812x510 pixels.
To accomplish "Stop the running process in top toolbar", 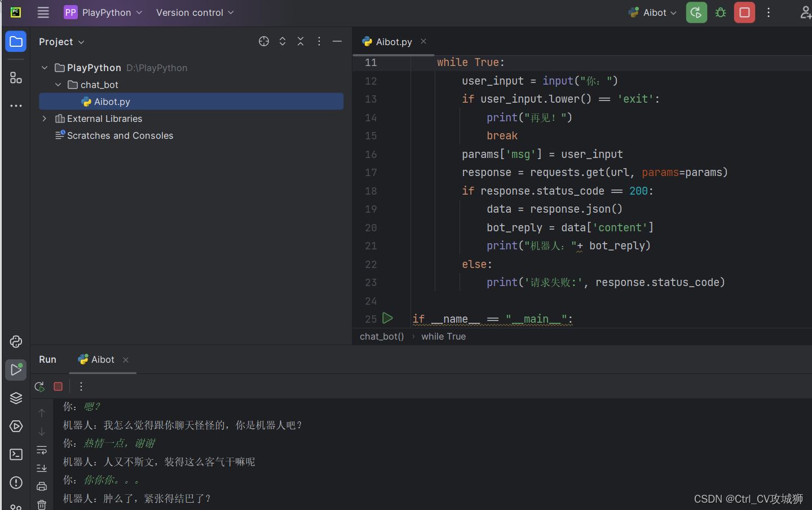I will [744, 12].
